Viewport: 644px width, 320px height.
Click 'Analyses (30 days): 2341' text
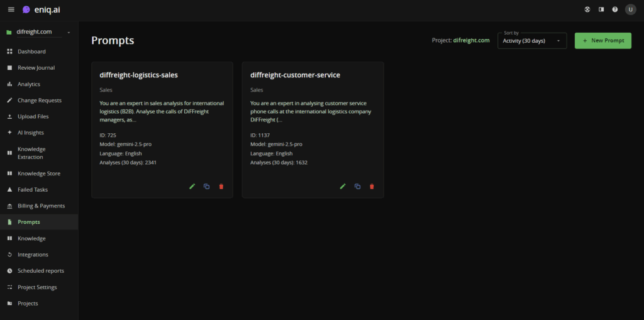(128, 163)
